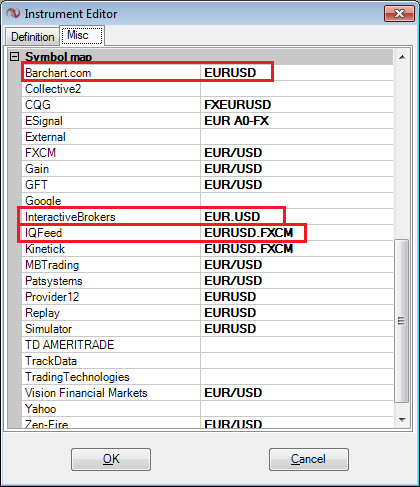The image size is (420, 487).
Task: Click the scrollbar up arrow
Action: tap(402, 57)
